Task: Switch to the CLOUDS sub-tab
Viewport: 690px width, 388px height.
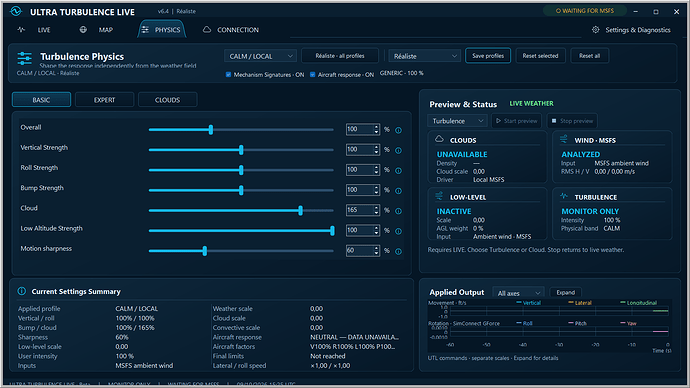Action: tap(167, 100)
